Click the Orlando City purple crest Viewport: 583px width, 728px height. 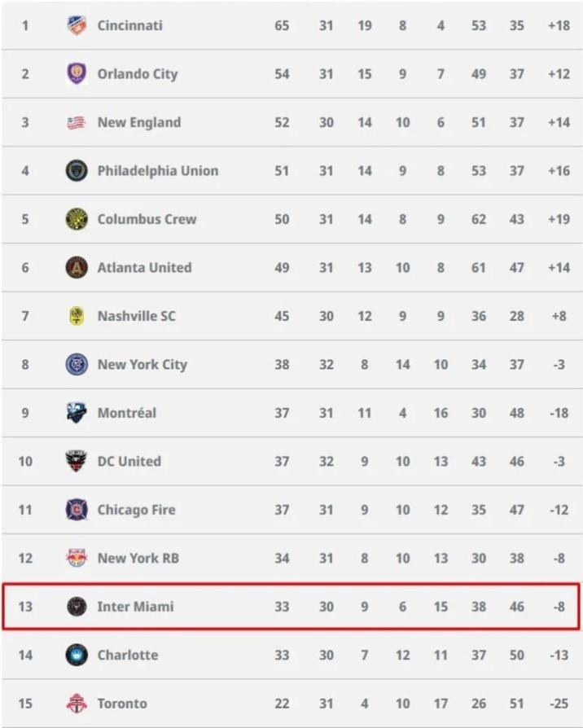click(x=77, y=74)
